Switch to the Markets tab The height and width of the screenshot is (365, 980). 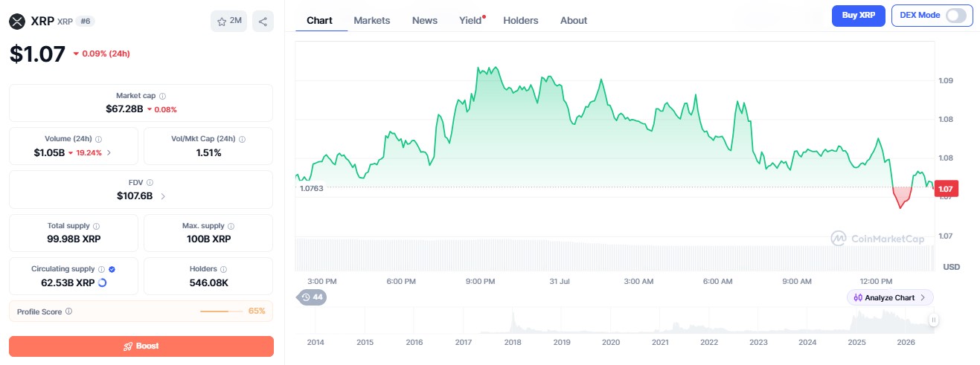click(372, 20)
